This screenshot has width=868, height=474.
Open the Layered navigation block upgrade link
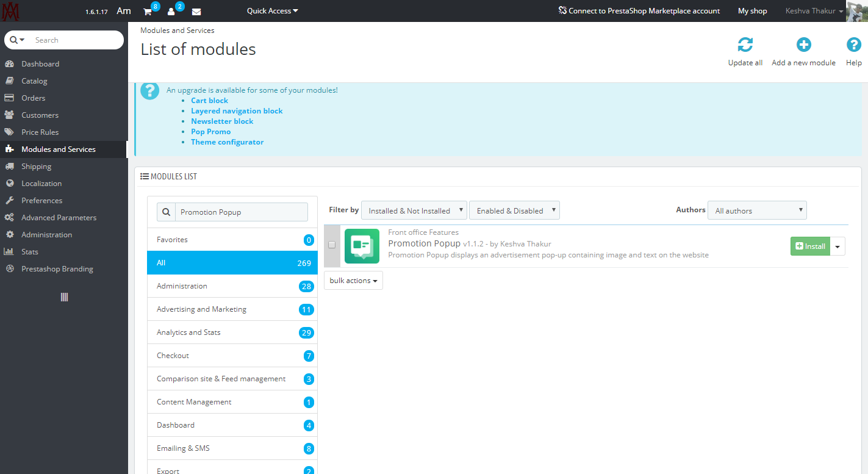pyautogui.click(x=237, y=111)
